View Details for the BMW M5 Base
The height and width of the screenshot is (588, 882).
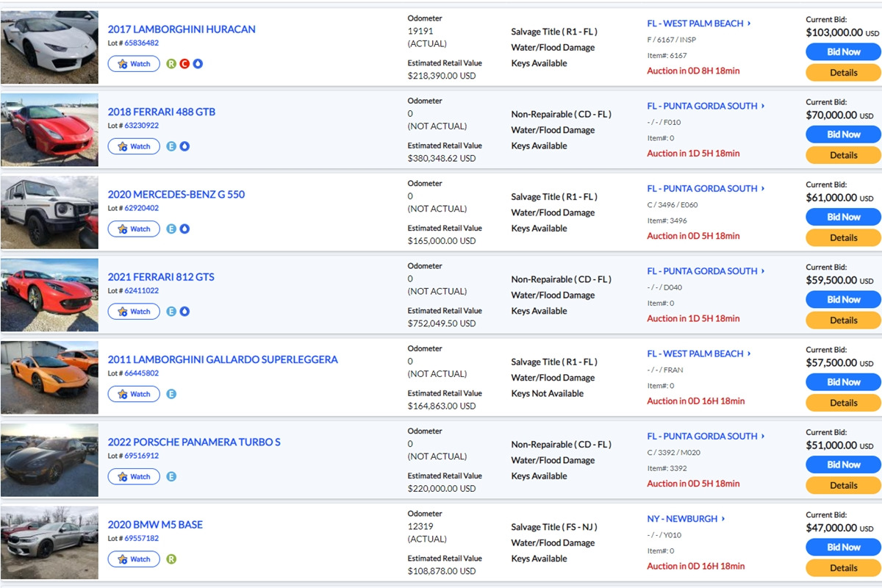pos(843,567)
